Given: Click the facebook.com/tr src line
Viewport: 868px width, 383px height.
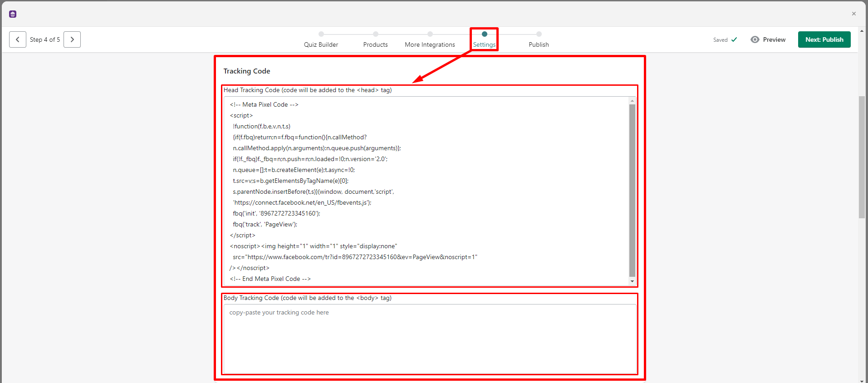Looking at the screenshot, I should (355, 257).
